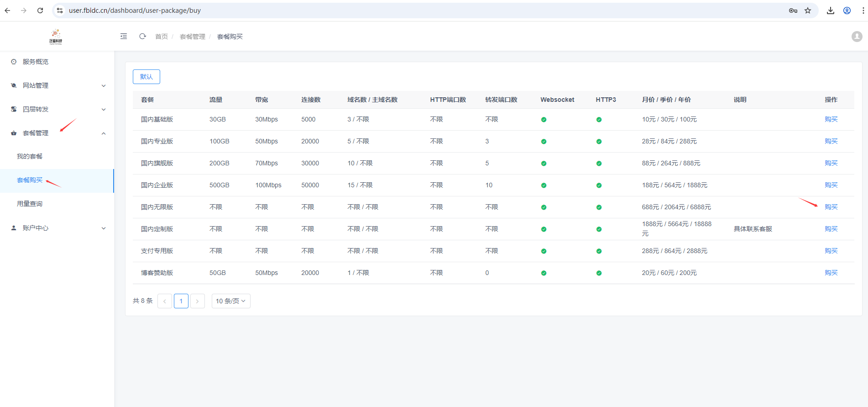Click the company logo in sidebar
This screenshot has height=407, width=868.
[x=56, y=37]
